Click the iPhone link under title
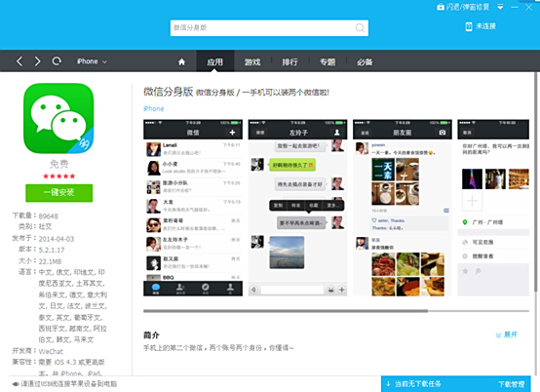The height and width of the screenshot is (392, 540). pos(154,108)
